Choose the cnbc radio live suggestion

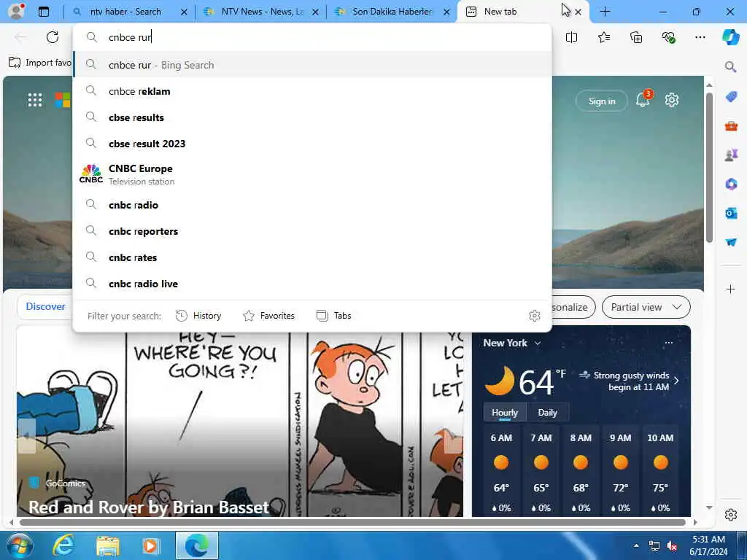point(312,284)
